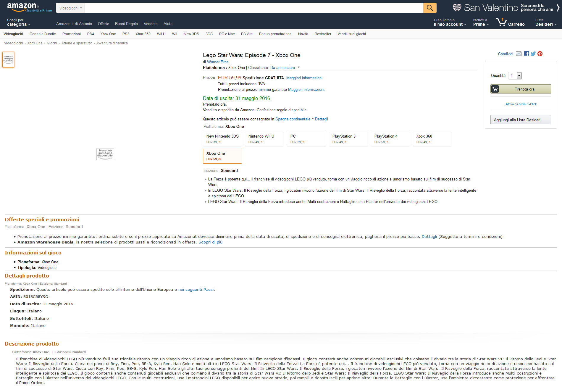Click Amazon.it di Antonio link
The height and width of the screenshot is (392, 562).
pyautogui.click(x=74, y=24)
